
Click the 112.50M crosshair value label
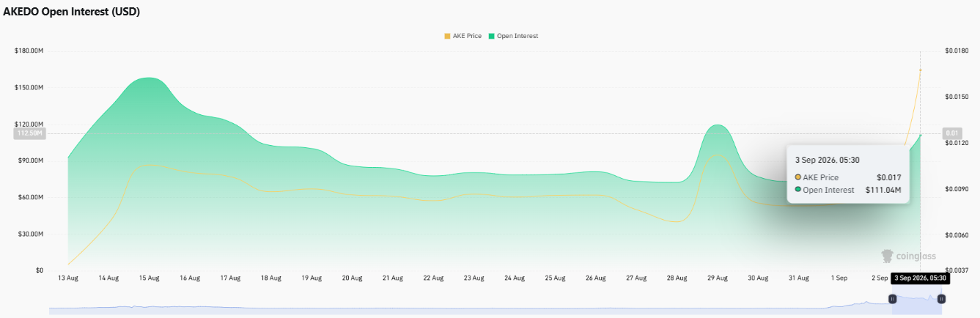coord(29,133)
